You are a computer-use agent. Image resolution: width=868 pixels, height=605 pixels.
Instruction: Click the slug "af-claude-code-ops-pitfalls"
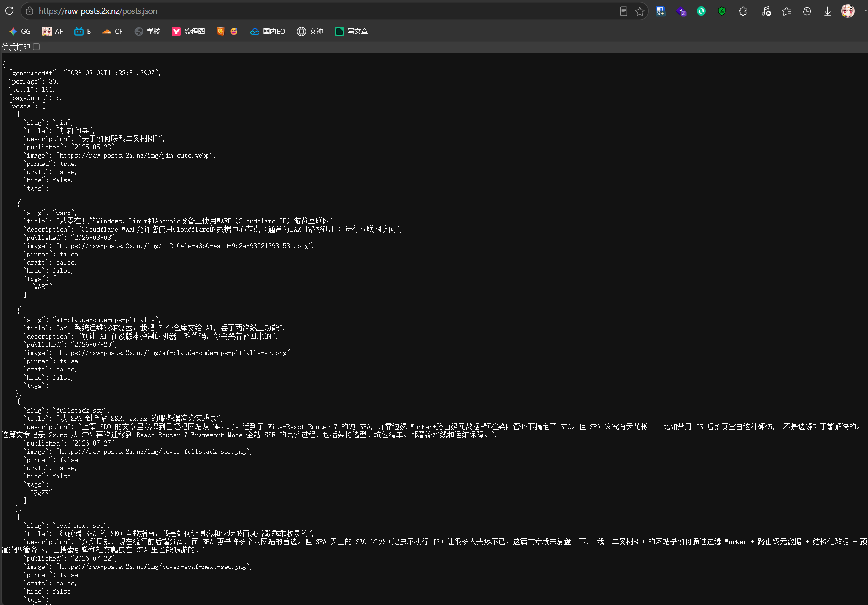(x=106, y=320)
